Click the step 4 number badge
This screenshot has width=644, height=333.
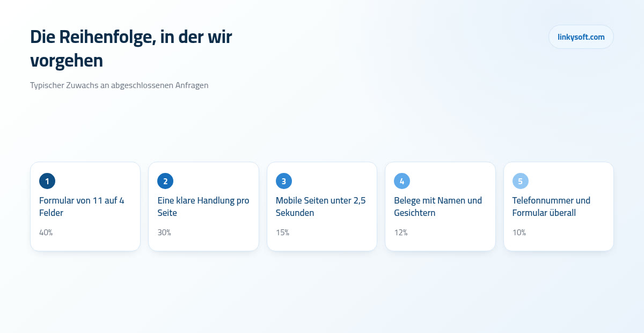click(402, 181)
